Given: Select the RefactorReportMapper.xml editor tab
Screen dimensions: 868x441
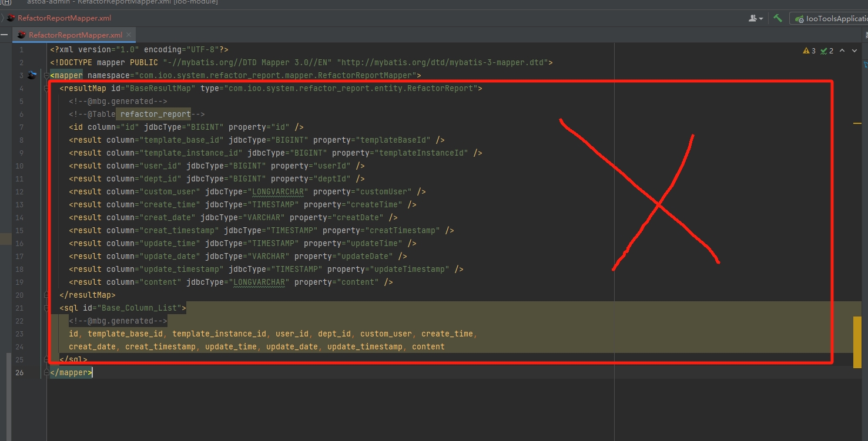Looking at the screenshot, I should (x=75, y=35).
